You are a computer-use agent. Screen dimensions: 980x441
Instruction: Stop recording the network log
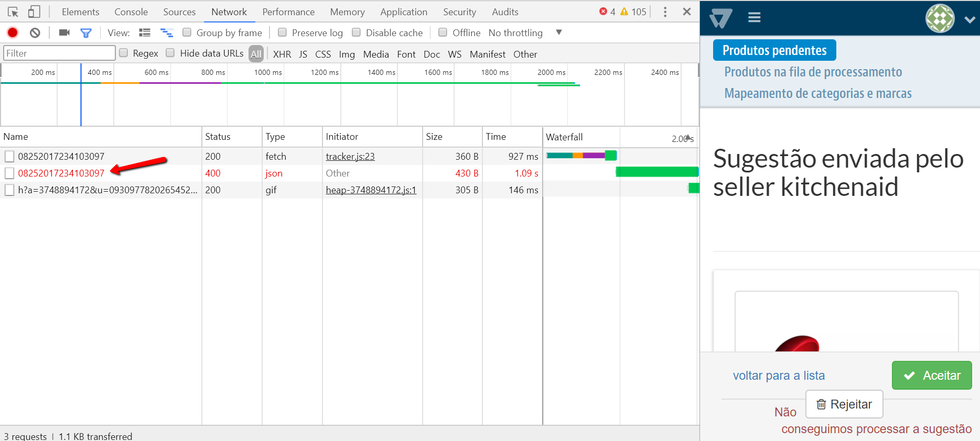point(13,32)
